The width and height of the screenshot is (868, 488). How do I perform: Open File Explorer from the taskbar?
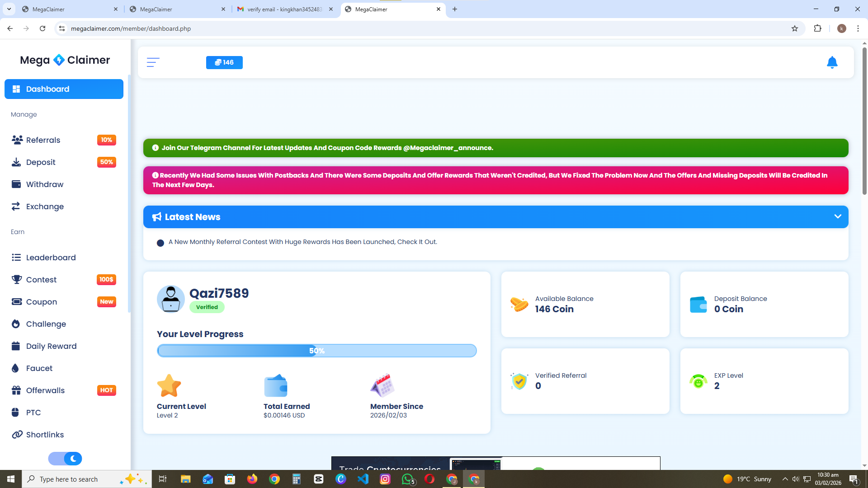pos(185,479)
